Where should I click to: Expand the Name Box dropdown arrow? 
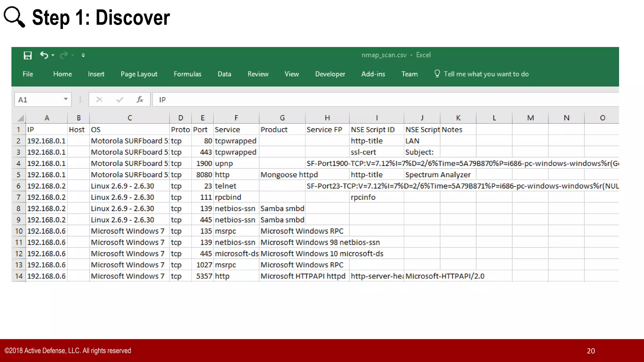coord(65,99)
